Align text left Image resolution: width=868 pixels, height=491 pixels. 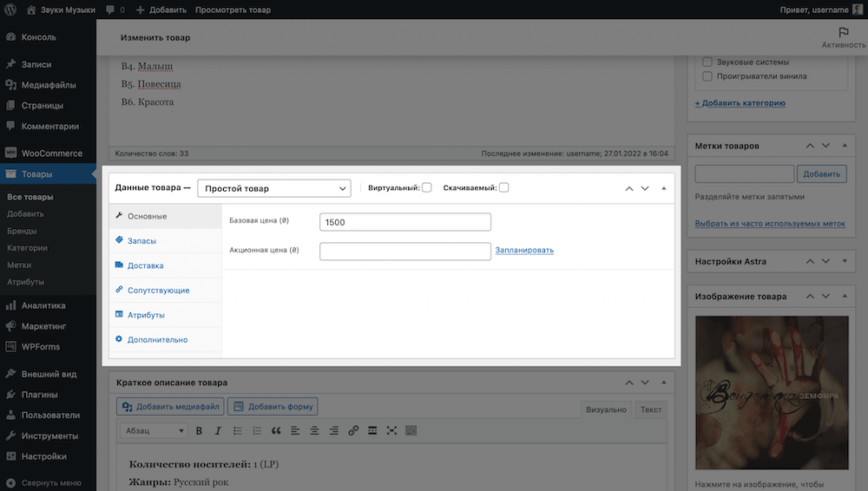point(295,430)
